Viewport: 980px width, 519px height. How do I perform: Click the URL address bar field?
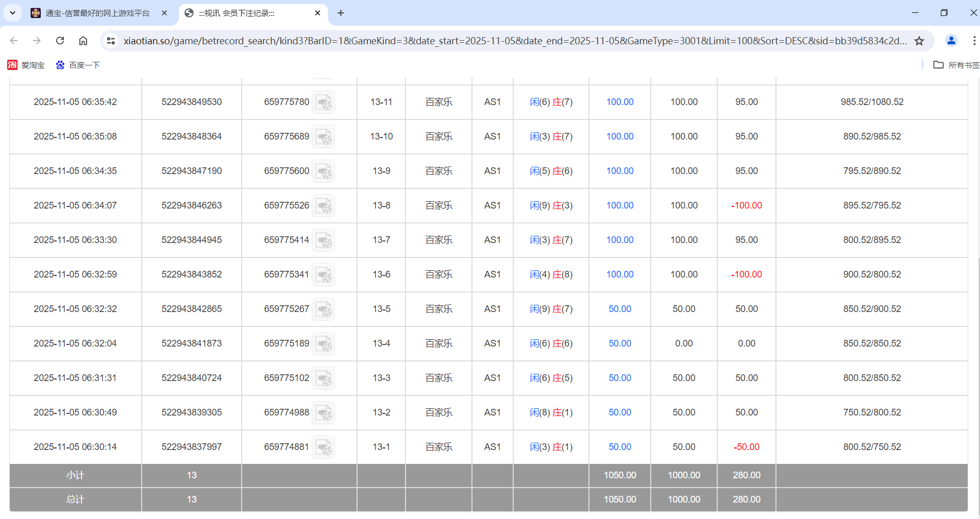tap(515, 41)
